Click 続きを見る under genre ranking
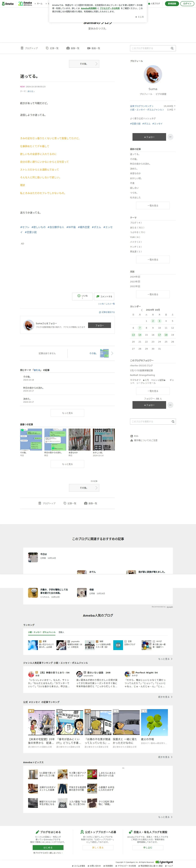The width and height of the screenshot is (196, 868). click(x=165, y=697)
